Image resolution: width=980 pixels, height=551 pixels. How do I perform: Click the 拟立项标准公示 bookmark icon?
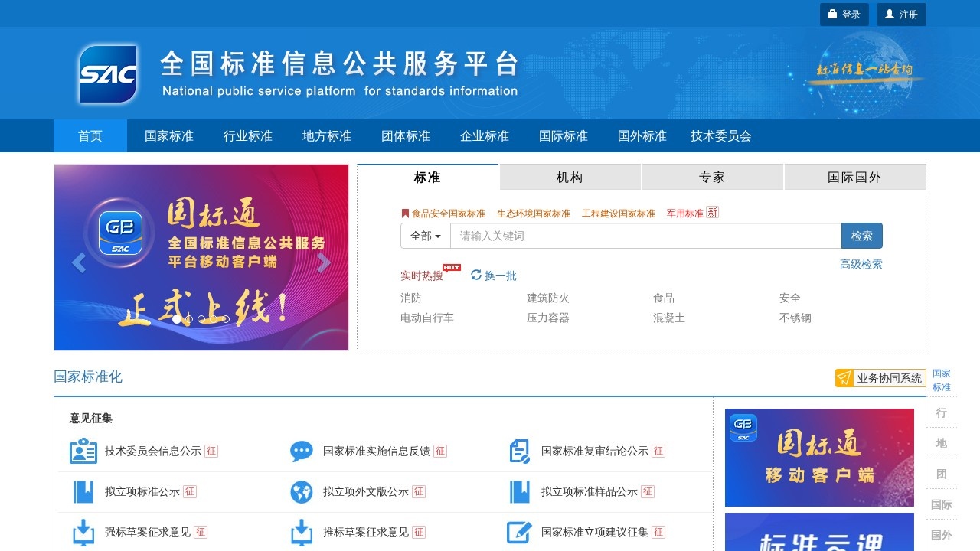83,492
